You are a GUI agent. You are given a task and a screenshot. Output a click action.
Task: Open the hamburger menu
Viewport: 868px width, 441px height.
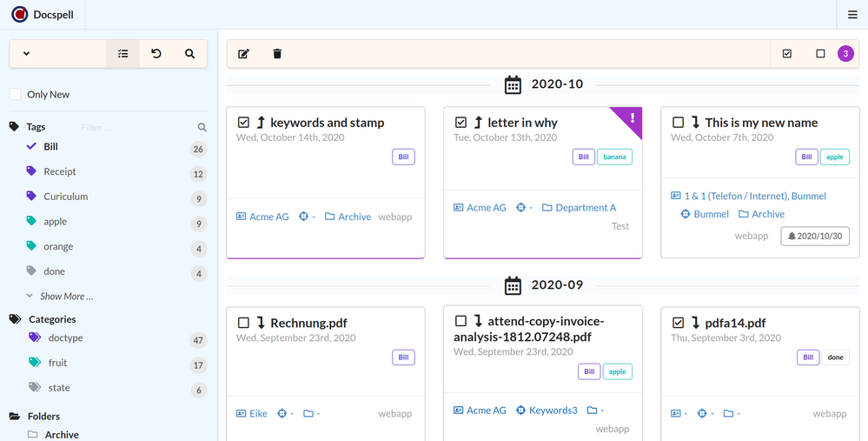tap(852, 15)
